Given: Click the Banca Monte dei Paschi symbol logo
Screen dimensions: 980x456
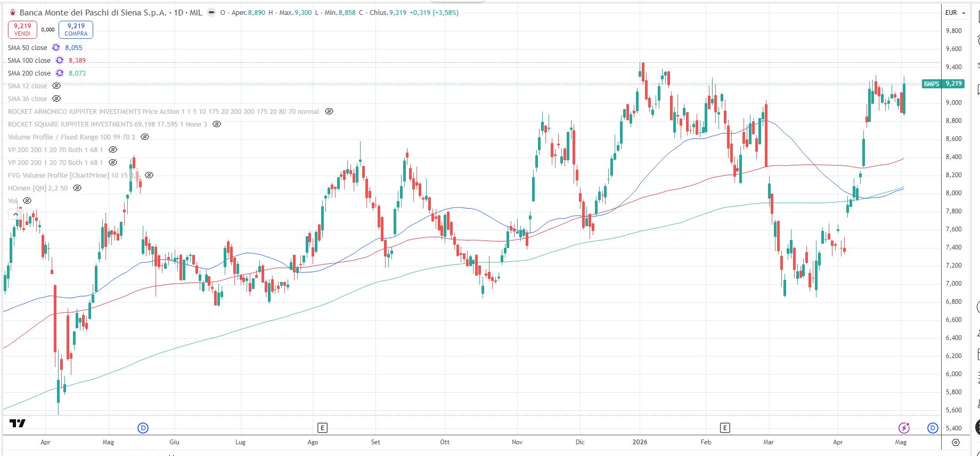Looking at the screenshot, I should pyautogui.click(x=13, y=12).
